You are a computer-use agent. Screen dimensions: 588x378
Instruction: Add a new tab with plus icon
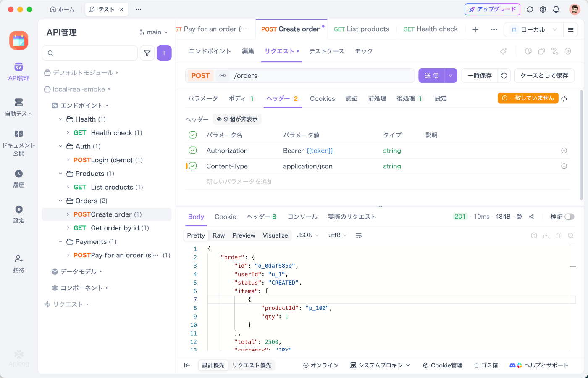pos(475,29)
